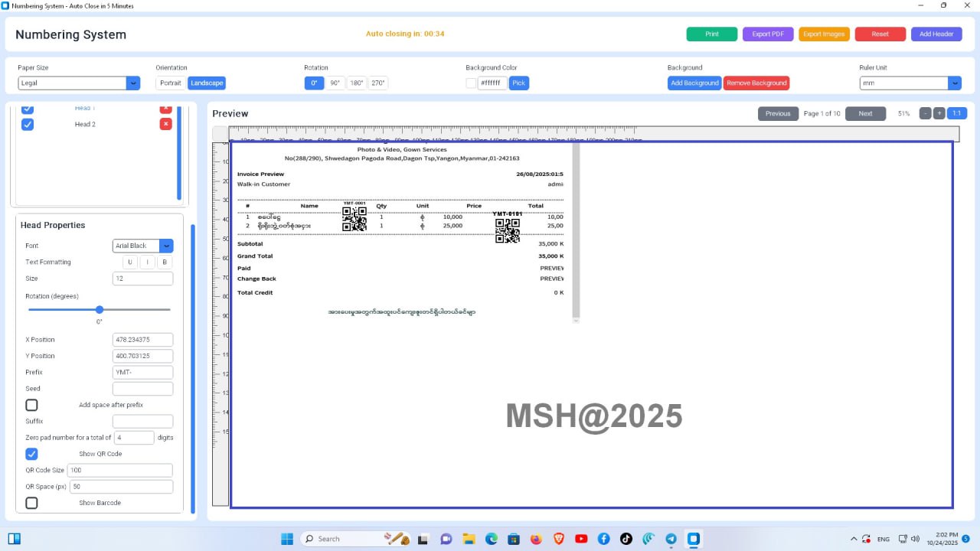Set page rotation to 90°
The height and width of the screenshot is (551, 980).
pyautogui.click(x=335, y=83)
